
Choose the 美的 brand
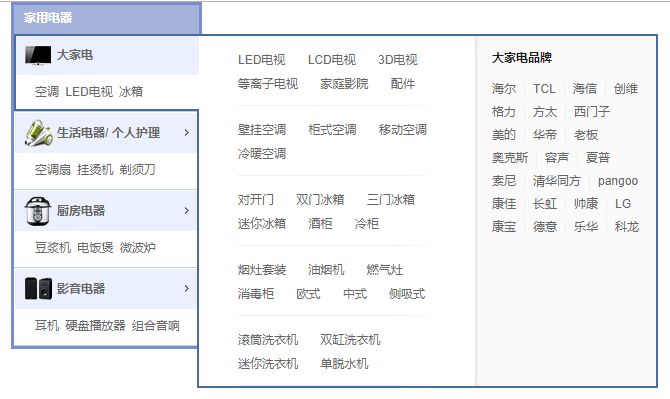pyautogui.click(x=504, y=135)
